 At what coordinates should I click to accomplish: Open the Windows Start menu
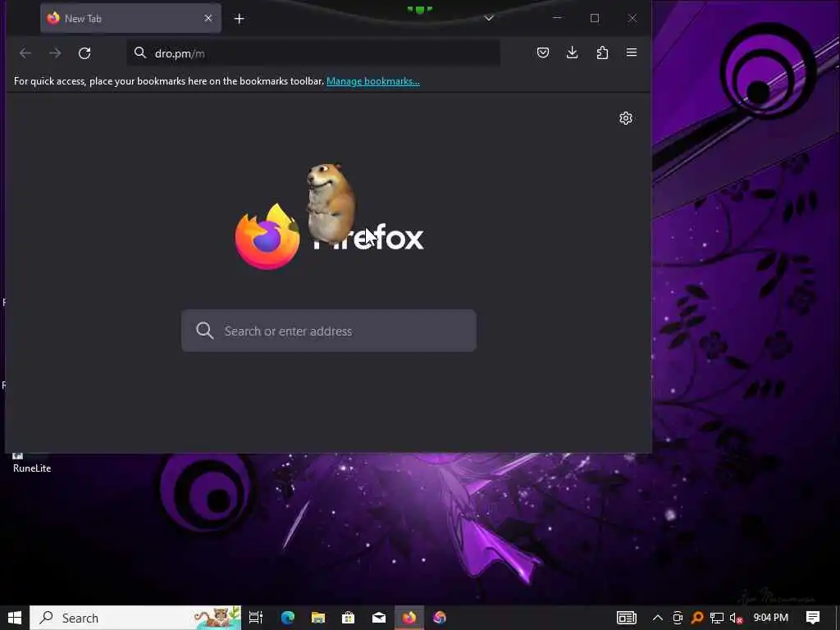(x=15, y=618)
